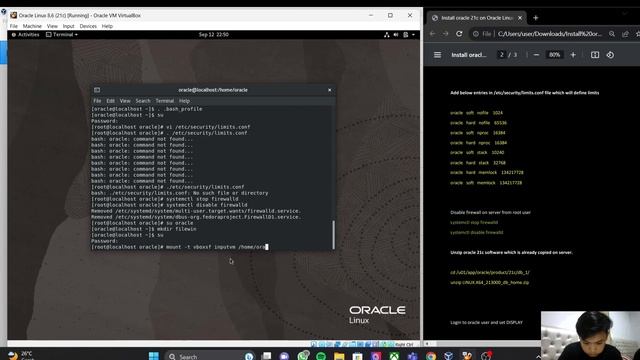The height and width of the screenshot is (360, 640).
Task: Click the share icon in browser address bar
Action: click(625, 34)
